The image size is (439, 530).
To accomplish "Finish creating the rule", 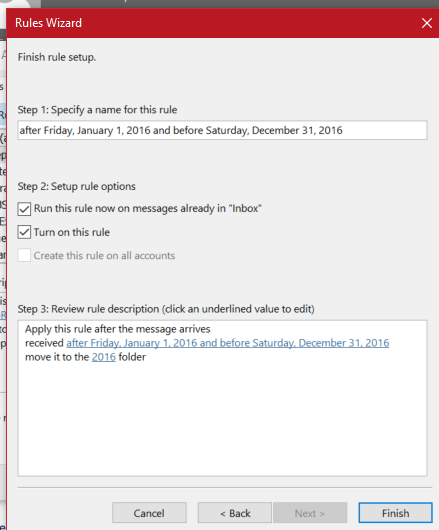I will [x=395, y=513].
